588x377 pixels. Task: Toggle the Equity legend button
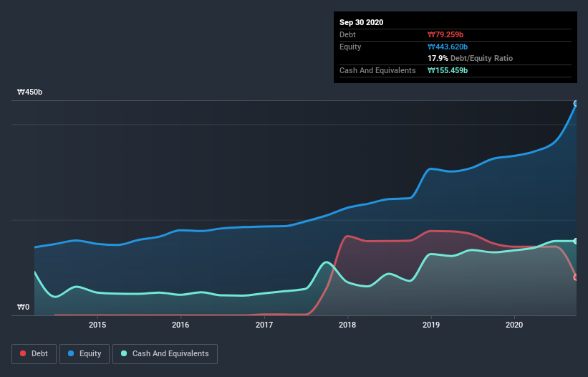[x=85, y=354]
